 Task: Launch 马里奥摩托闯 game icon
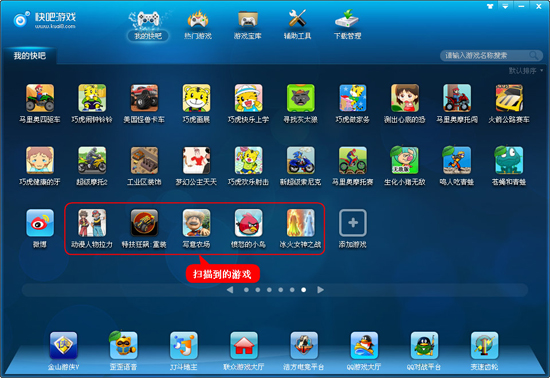coord(457,98)
